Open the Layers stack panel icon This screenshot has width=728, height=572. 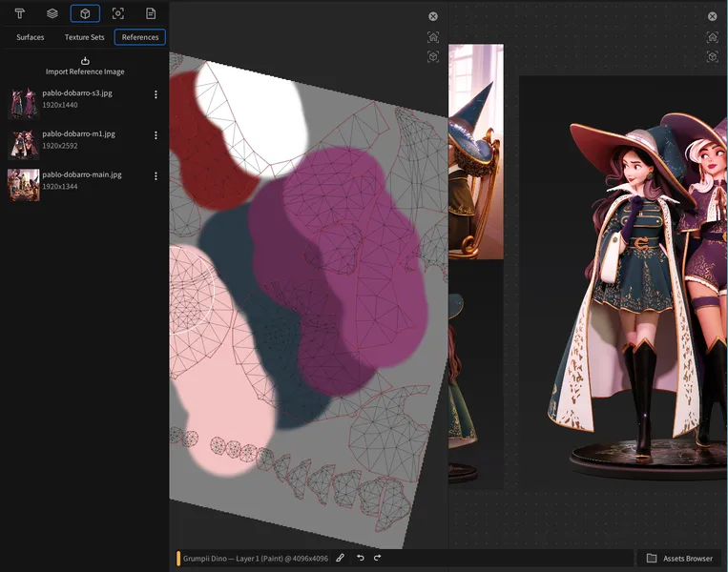point(52,13)
